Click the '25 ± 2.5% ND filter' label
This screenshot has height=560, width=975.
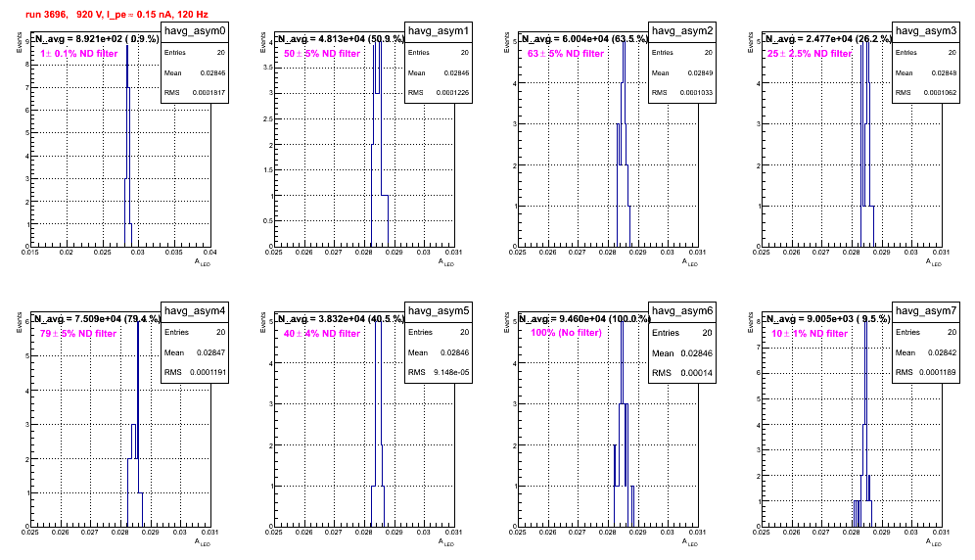[809, 54]
